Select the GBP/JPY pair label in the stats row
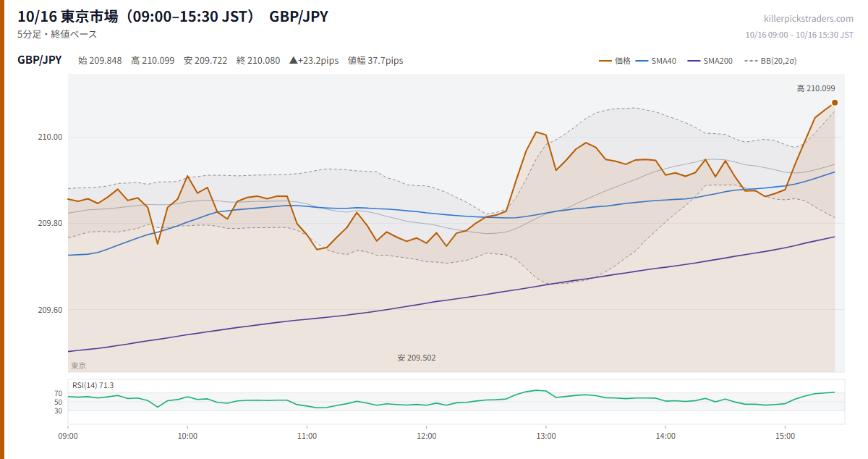Image resolution: width=868 pixels, height=459 pixels. click(x=40, y=60)
